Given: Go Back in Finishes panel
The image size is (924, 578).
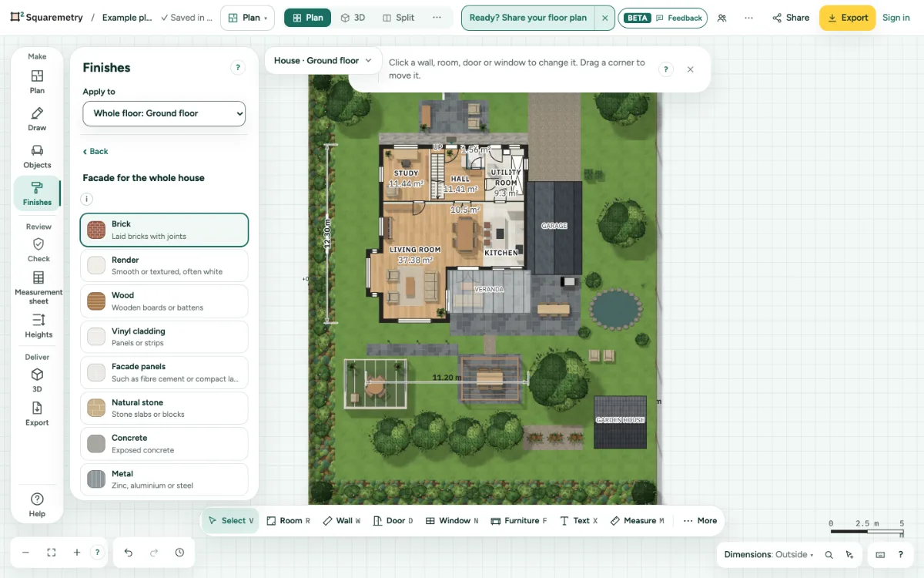Looking at the screenshot, I should coord(95,151).
